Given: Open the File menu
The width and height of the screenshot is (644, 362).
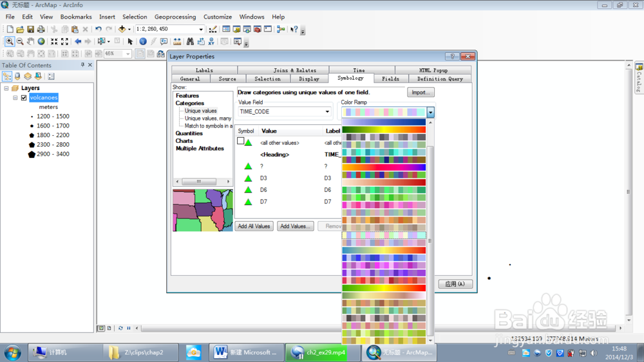Looking at the screenshot, I should click(x=10, y=17).
